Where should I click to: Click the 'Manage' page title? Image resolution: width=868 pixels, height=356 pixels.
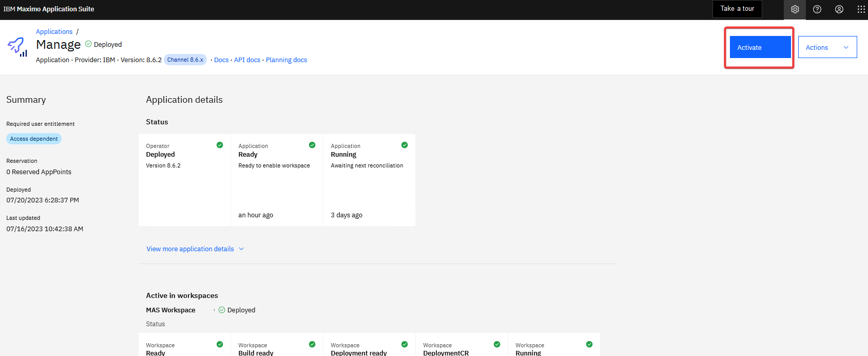pos(59,45)
